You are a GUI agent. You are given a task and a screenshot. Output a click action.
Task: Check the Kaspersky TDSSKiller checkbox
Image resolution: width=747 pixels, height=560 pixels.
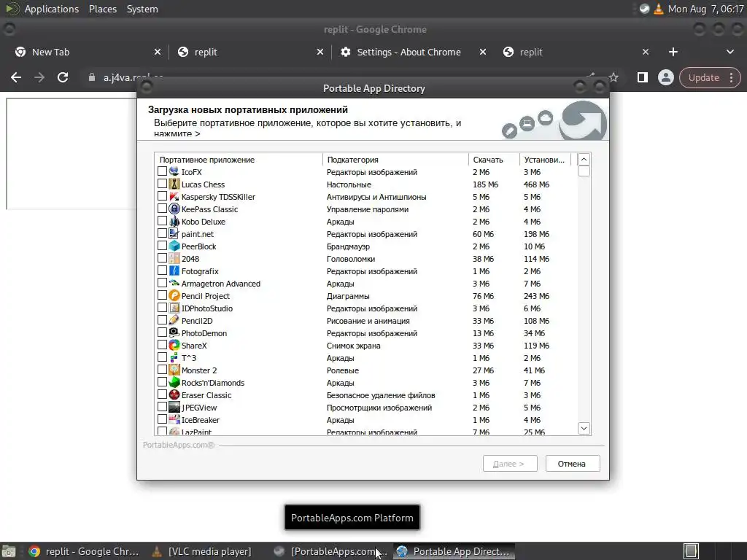[x=162, y=195]
